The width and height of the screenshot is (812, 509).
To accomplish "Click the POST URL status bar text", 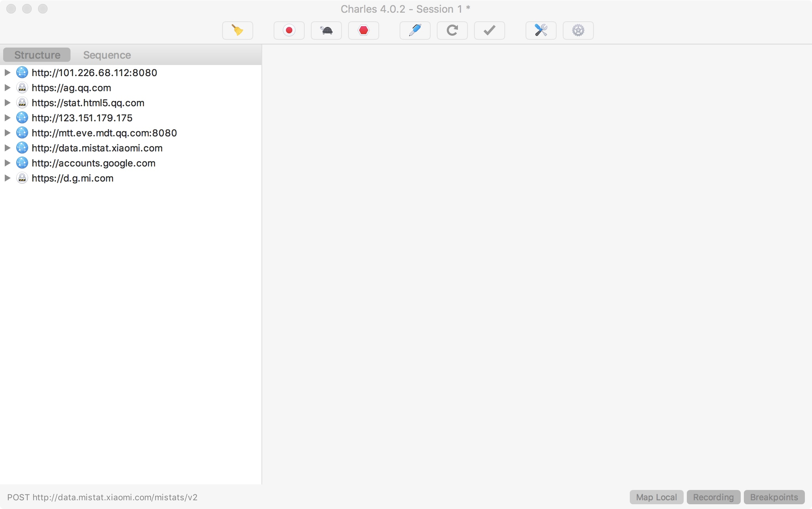I will click(102, 497).
